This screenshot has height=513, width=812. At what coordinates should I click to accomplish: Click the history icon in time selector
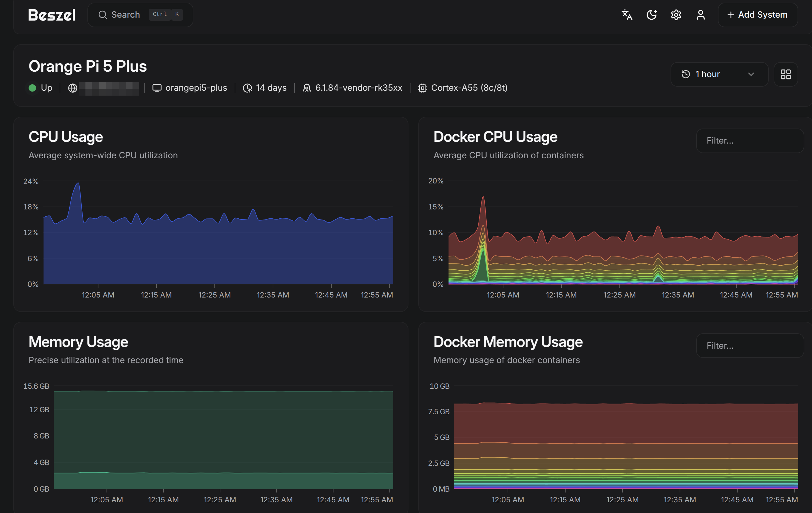686,74
